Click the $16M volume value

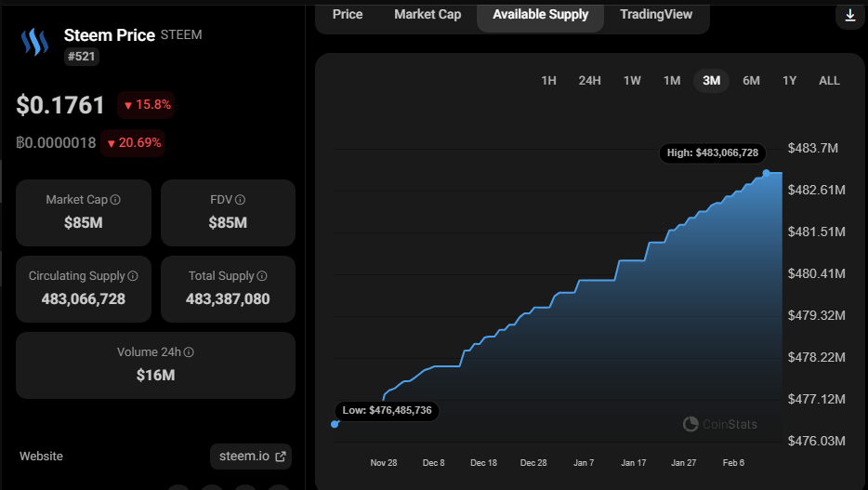155,376
